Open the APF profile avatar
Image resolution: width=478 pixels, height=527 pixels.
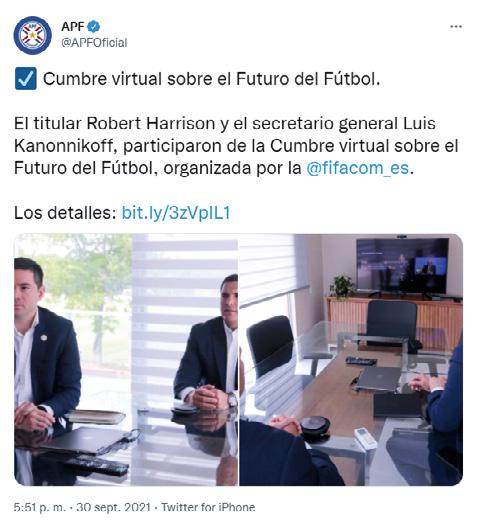pos(33,35)
